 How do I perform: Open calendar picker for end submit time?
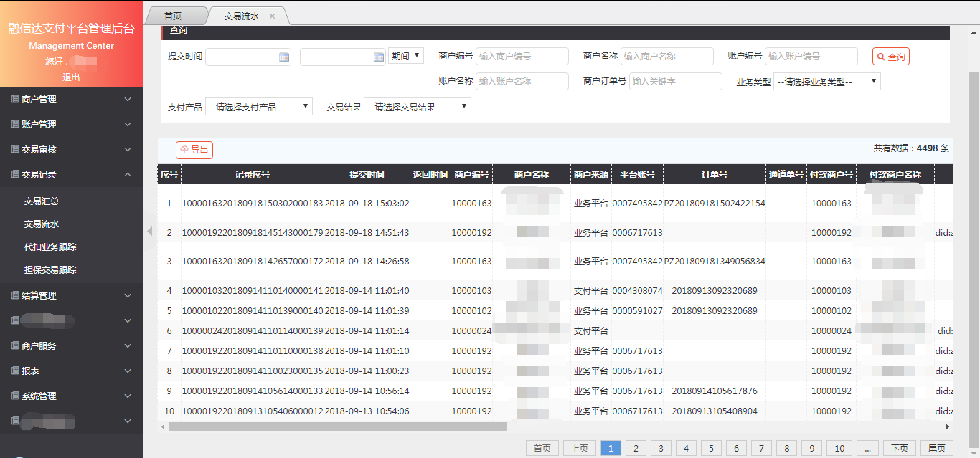[x=379, y=57]
